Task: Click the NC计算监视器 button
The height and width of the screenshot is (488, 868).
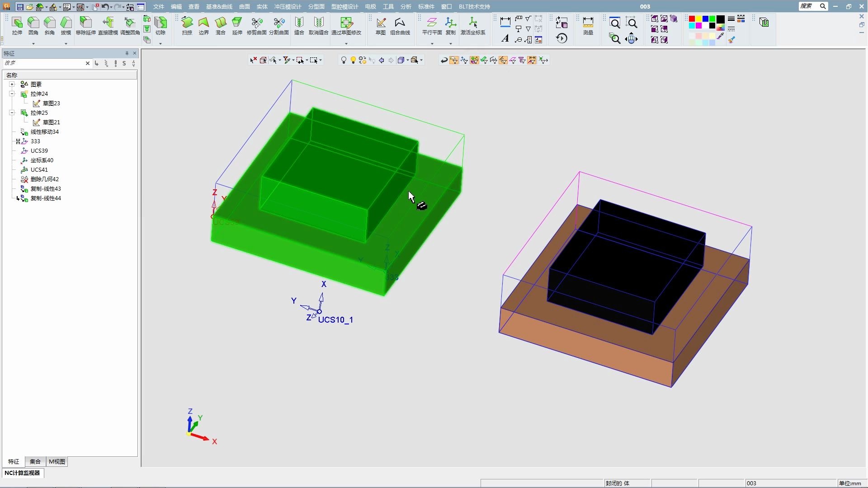Action: click(x=23, y=473)
